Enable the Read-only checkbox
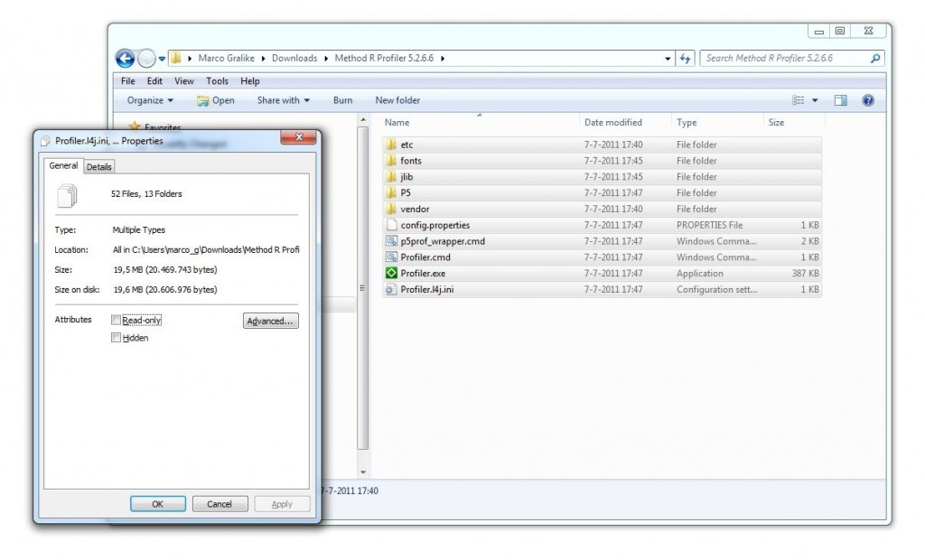The width and height of the screenshot is (925, 560). (116, 320)
